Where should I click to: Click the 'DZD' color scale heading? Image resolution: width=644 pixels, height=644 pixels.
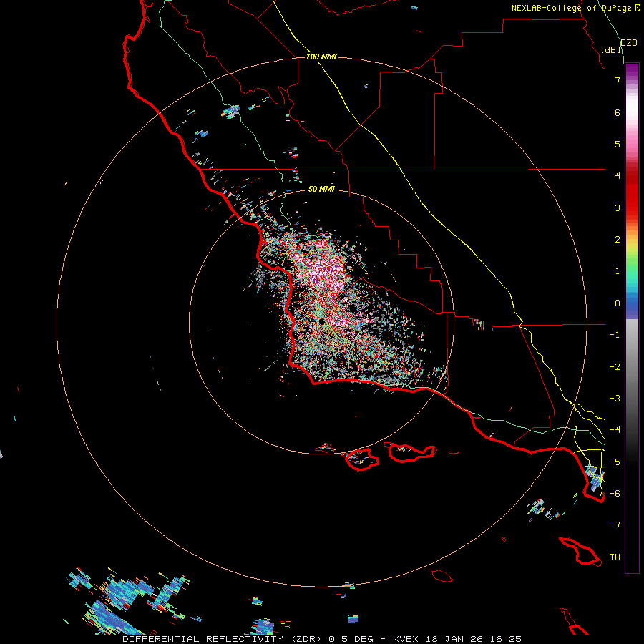pyautogui.click(x=628, y=43)
